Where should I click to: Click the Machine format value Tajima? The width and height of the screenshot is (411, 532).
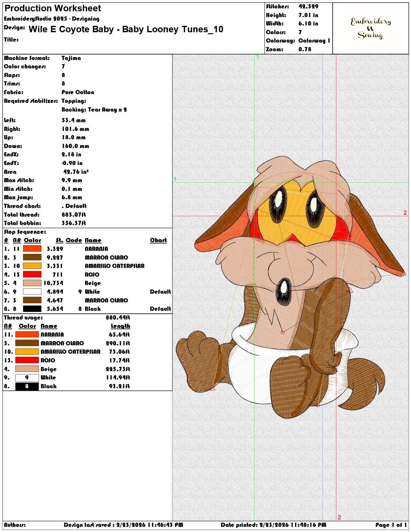point(71,58)
